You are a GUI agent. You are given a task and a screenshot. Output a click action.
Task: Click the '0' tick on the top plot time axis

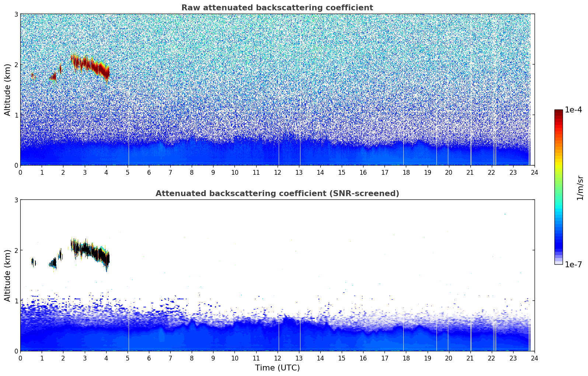(x=20, y=173)
